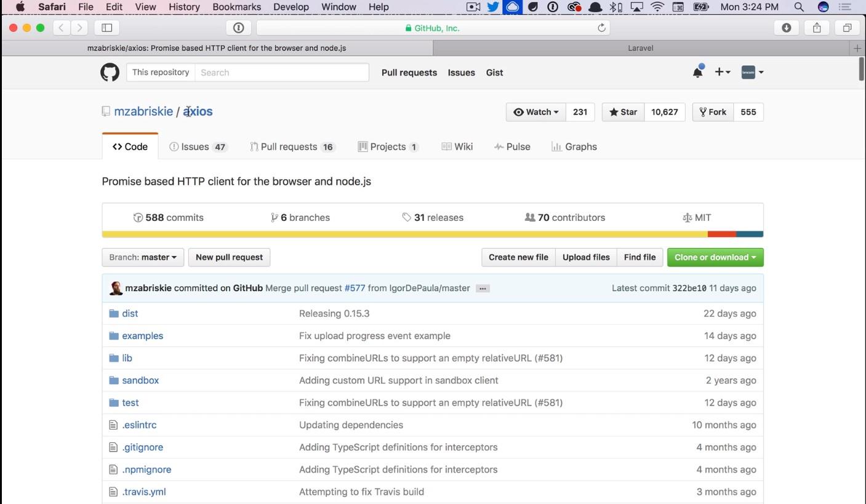Image resolution: width=866 pixels, height=504 pixels.
Task: Open the examples folder link
Action: click(142, 336)
